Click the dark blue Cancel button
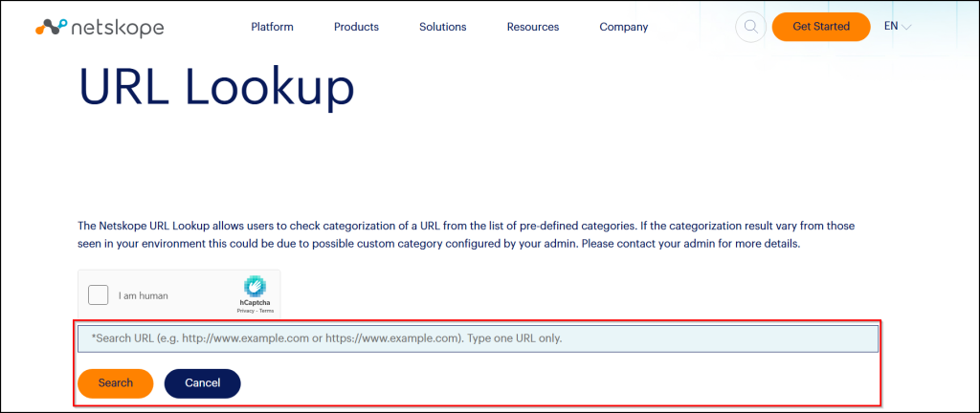The height and width of the screenshot is (413, 980). coord(202,382)
